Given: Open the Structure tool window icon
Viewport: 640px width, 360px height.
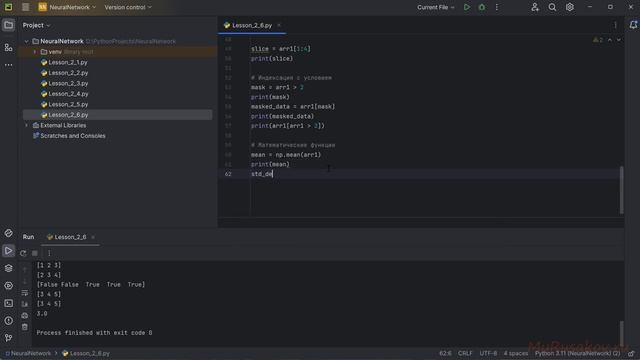Looking at the screenshot, I should click(x=8, y=48).
